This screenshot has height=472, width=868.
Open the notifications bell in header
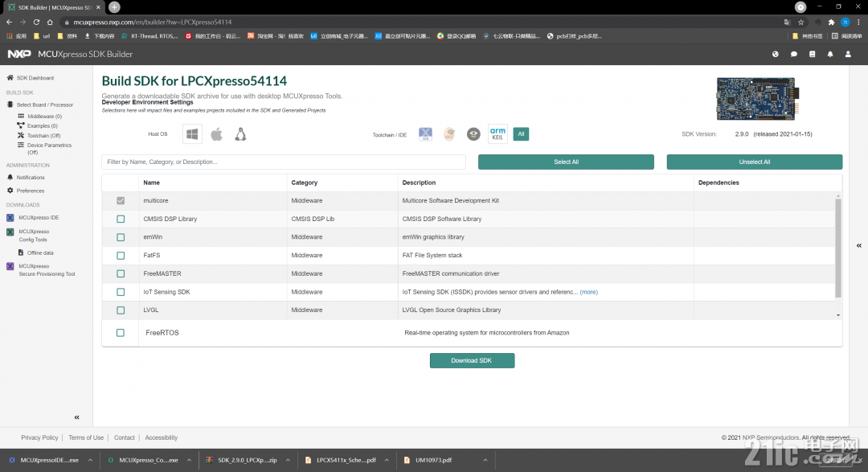point(830,55)
